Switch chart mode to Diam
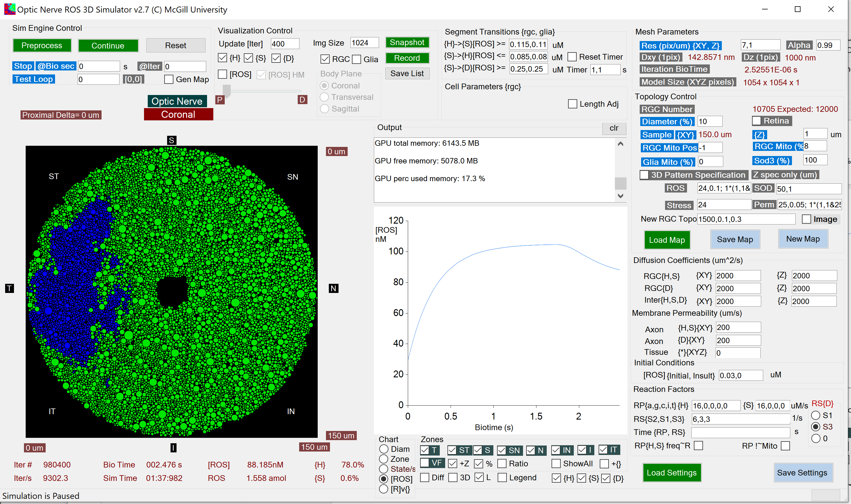Image resolution: width=851 pixels, height=504 pixels. (384, 449)
